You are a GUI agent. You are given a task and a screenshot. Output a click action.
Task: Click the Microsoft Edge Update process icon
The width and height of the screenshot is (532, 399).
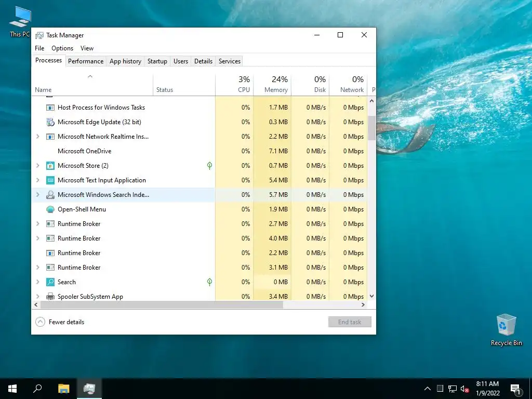(50, 122)
